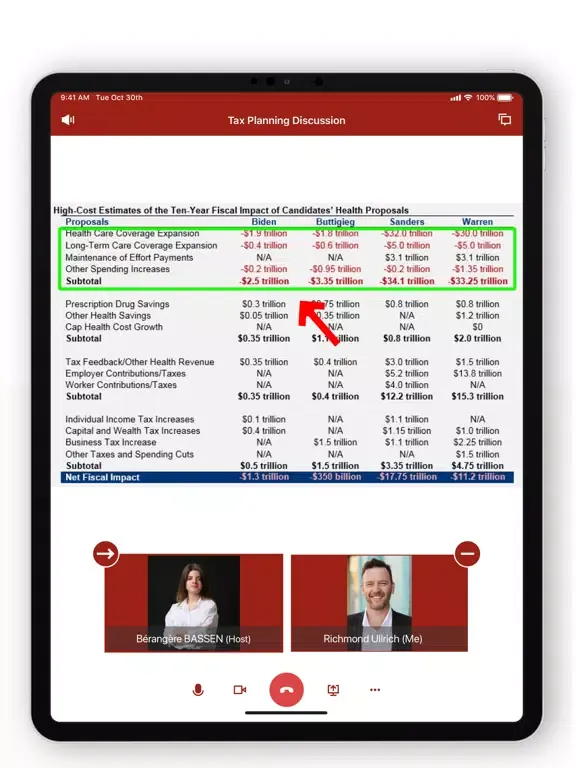Click Prescription Drug Savings row label
This screenshot has width=576, height=768.
pyautogui.click(x=117, y=304)
